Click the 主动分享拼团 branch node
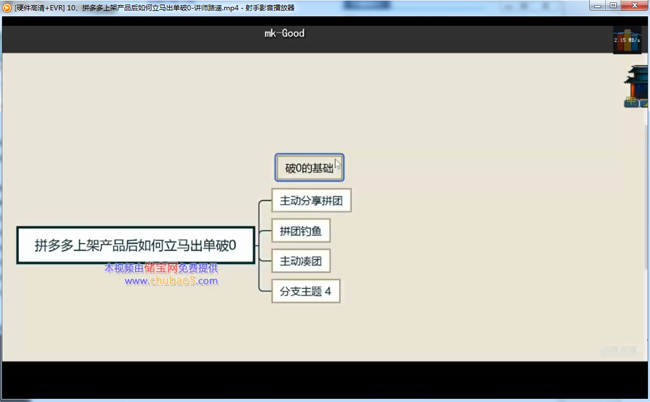The image size is (650, 402). coord(311,201)
